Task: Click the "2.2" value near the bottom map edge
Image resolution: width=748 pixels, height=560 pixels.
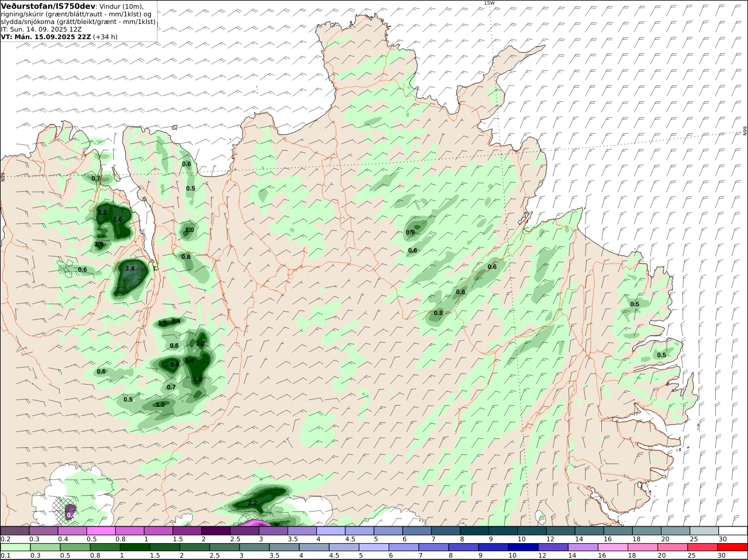Action: (x=252, y=503)
